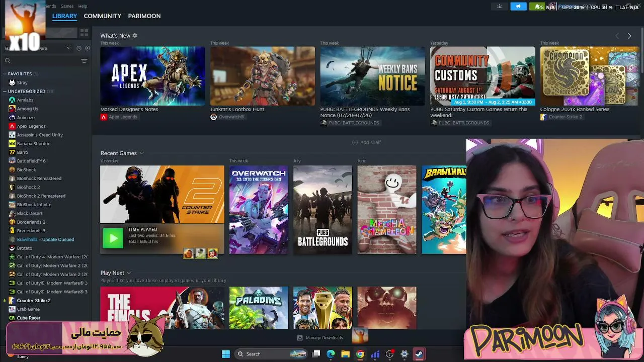This screenshot has width=644, height=362.
Task: Open the Games menu
Action: click(x=67, y=6)
